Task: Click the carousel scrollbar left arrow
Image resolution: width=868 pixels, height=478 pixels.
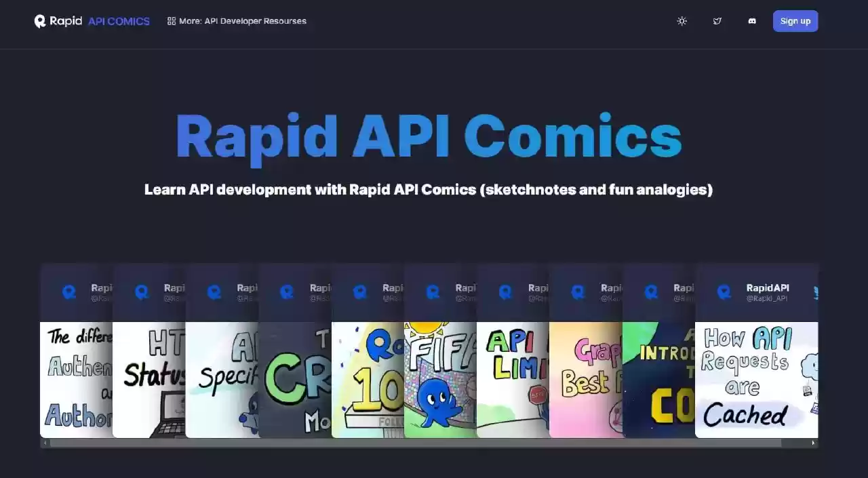Action: (45, 443)
